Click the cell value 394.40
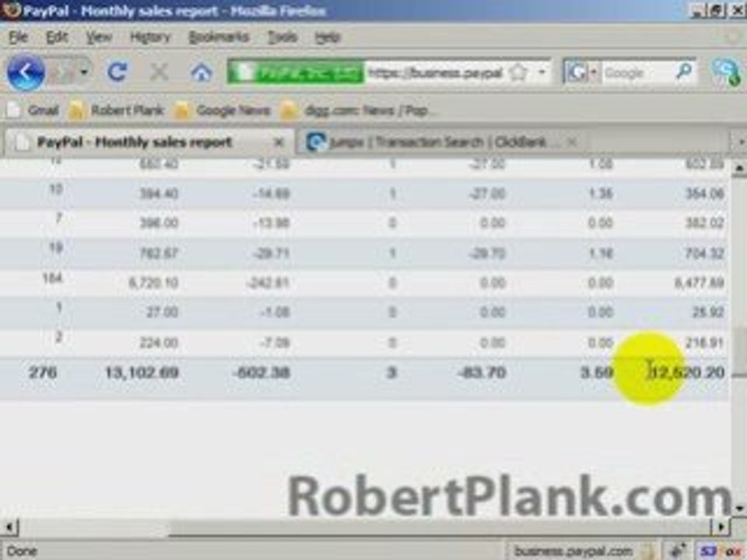747x560 pixels. (159, 194)
